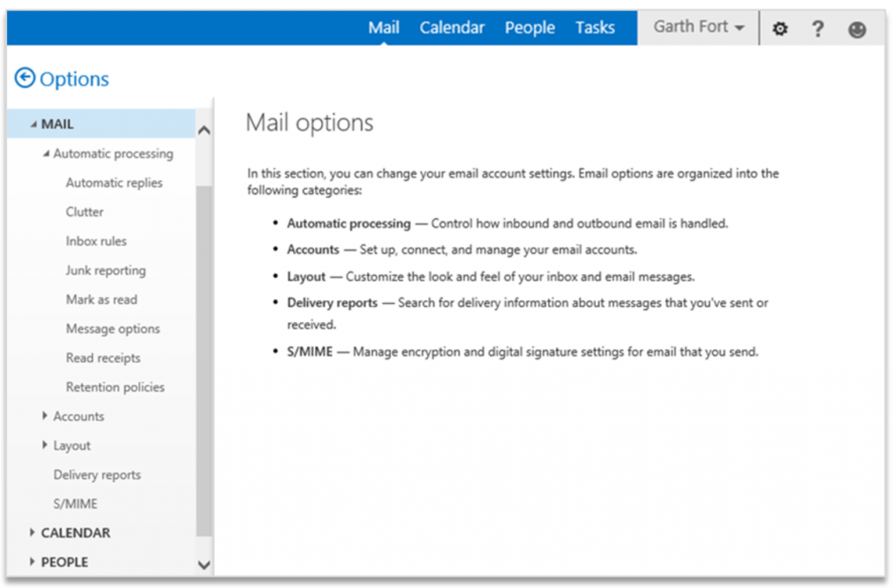Screen dimensions: 896x588
Task: Expand the Layout section
Action: 71,445
